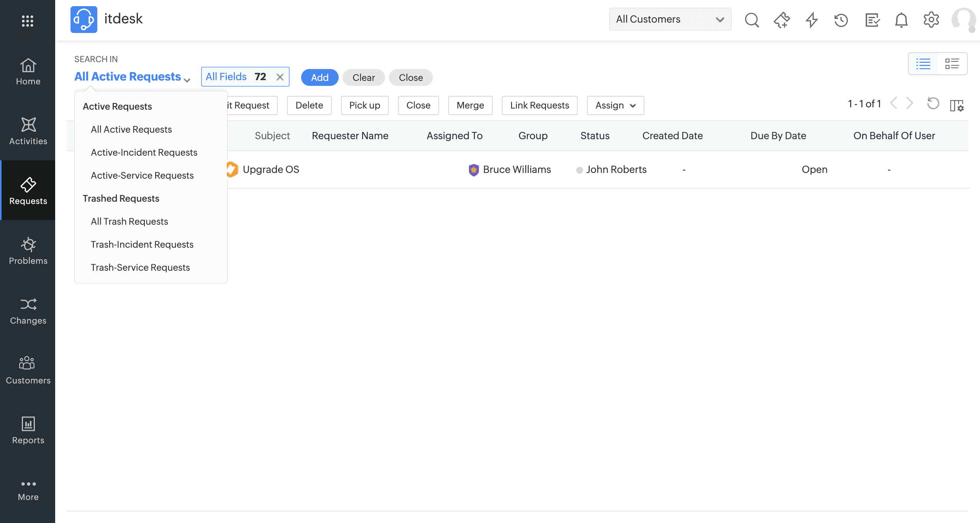Open the quick actions lightning icon
Image resolution: width=980 pixels, height=523 pixels.
tap(811, 20)
